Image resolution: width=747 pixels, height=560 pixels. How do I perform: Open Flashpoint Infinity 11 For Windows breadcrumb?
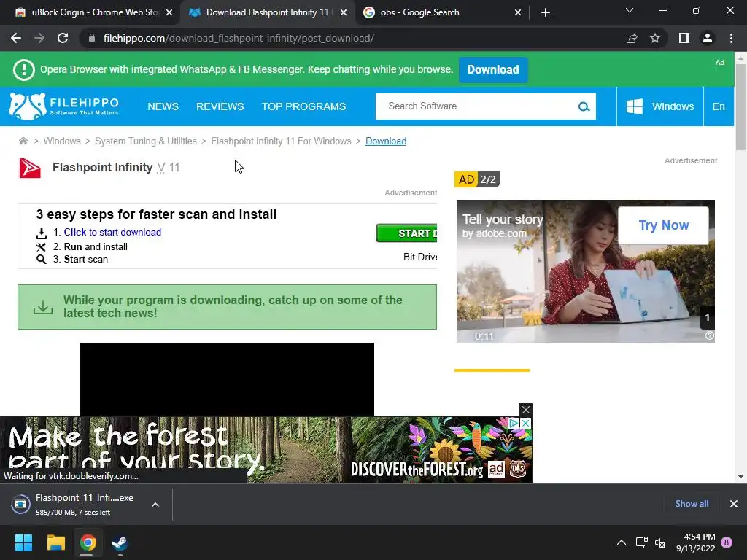pos(281,141)
